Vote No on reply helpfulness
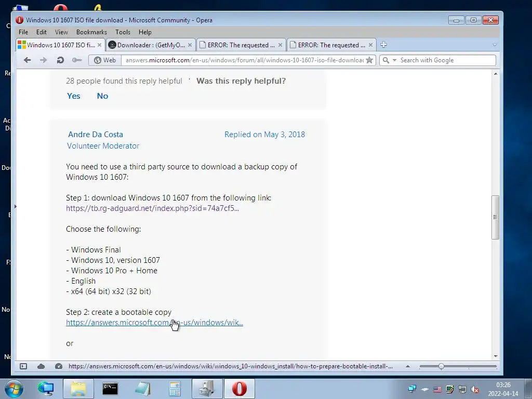Viewport: 532px width, 399px height. coord(102,96)
